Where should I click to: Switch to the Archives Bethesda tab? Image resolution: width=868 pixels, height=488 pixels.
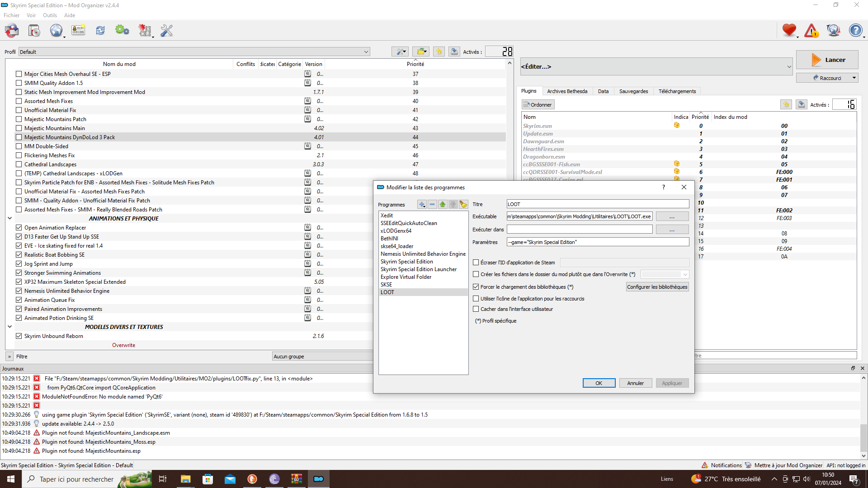(x=567, y=91)
